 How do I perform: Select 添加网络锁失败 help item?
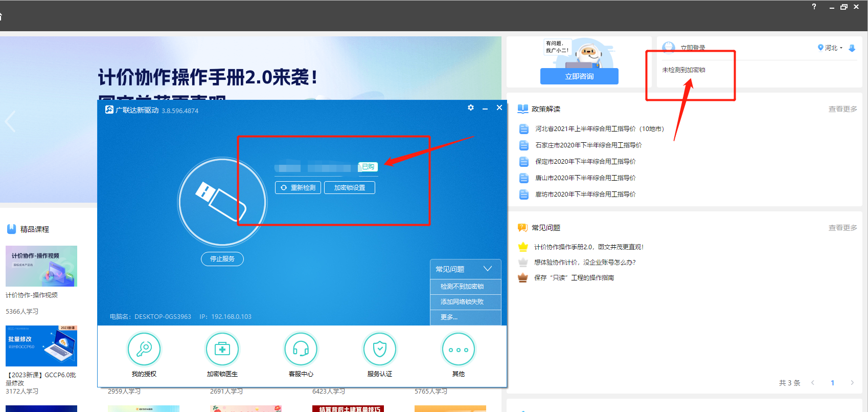tap(466, 302)
